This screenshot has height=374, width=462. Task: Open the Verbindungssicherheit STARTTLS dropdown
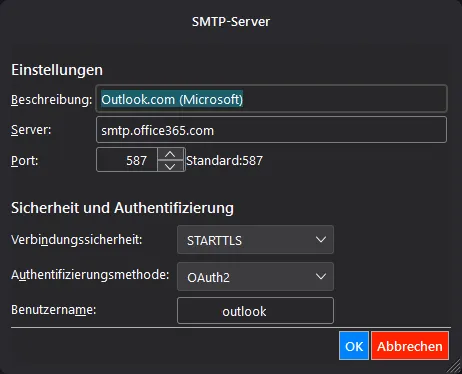(x=255, y=240)
